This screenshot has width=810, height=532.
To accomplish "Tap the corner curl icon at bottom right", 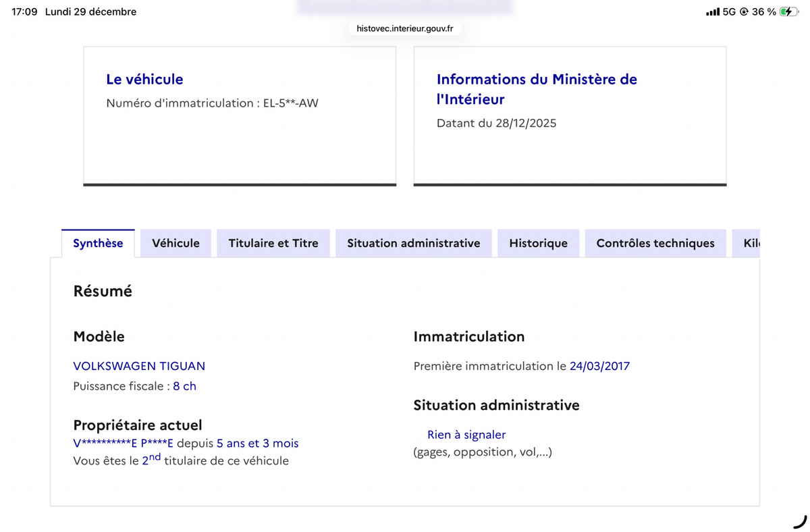I will (800, 521).
